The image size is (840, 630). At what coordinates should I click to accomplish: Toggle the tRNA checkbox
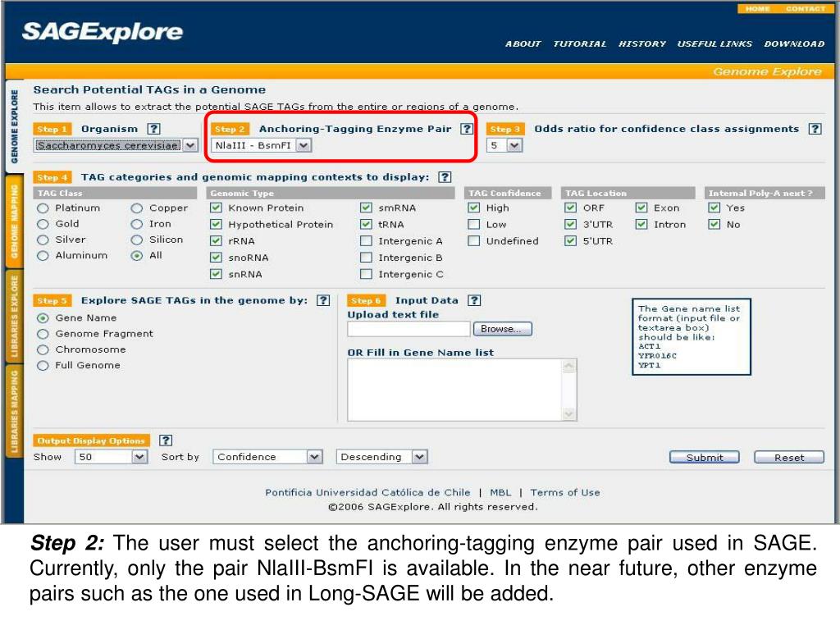(x=367, y=225)
